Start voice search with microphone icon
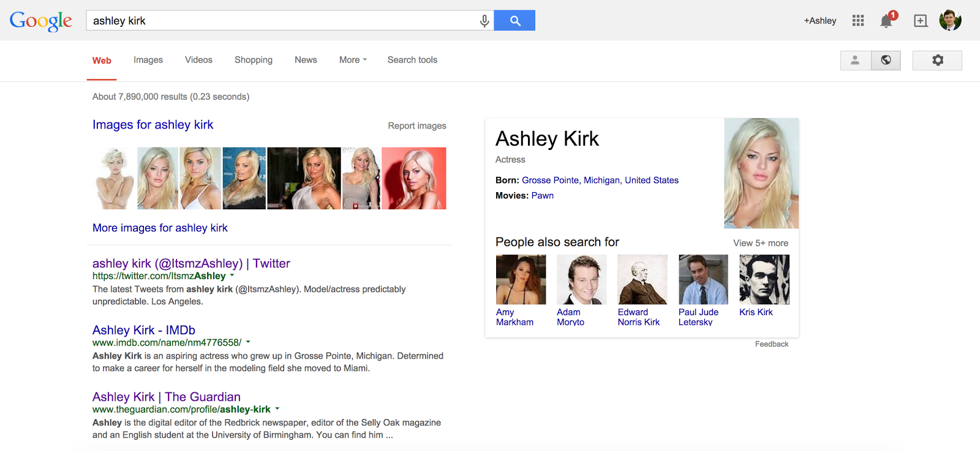This screenshot has height=451, width=980. (484, 21)
